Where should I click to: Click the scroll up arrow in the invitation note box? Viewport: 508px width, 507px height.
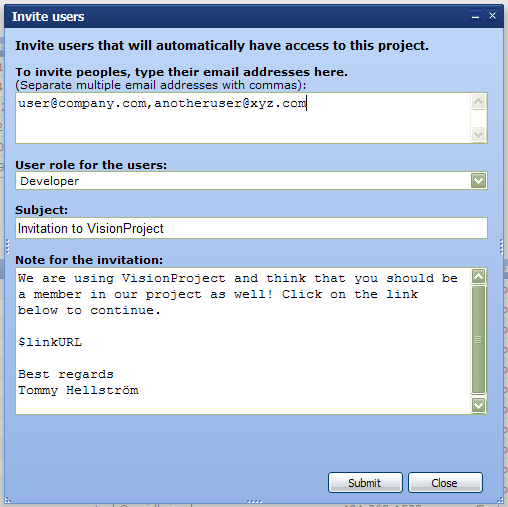(x=479, y=276)
